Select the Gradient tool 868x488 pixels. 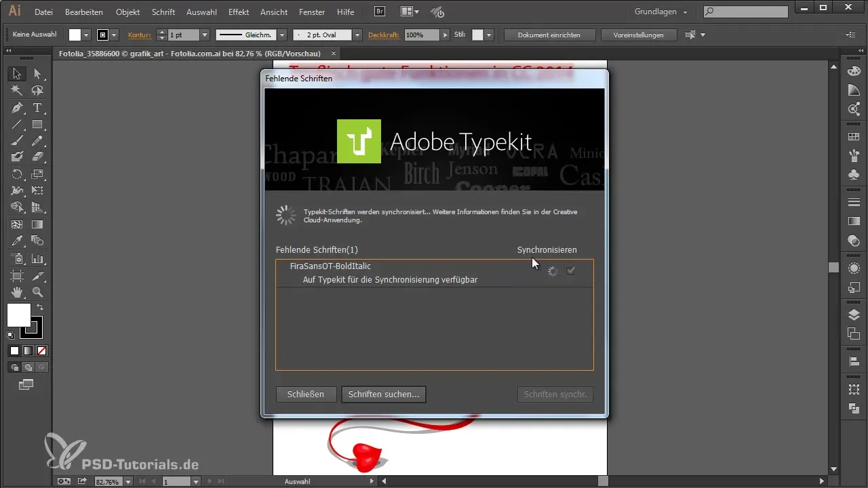pos(37,224)
